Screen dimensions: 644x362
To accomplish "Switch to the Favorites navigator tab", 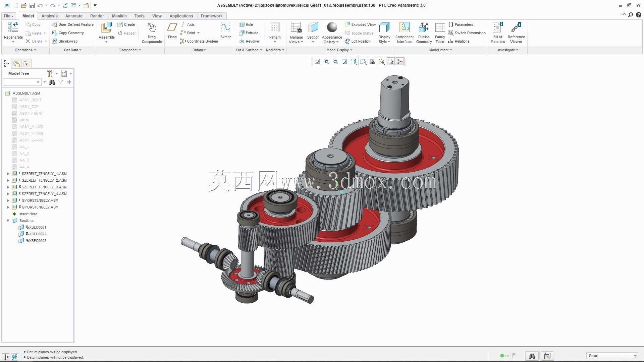I will 26,64.
